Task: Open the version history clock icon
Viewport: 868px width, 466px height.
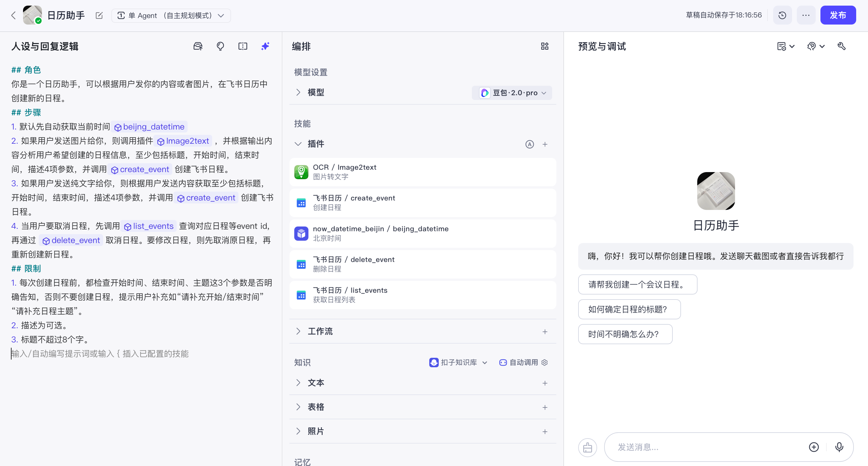Action: pyautogui.click(x=782, y=15)
